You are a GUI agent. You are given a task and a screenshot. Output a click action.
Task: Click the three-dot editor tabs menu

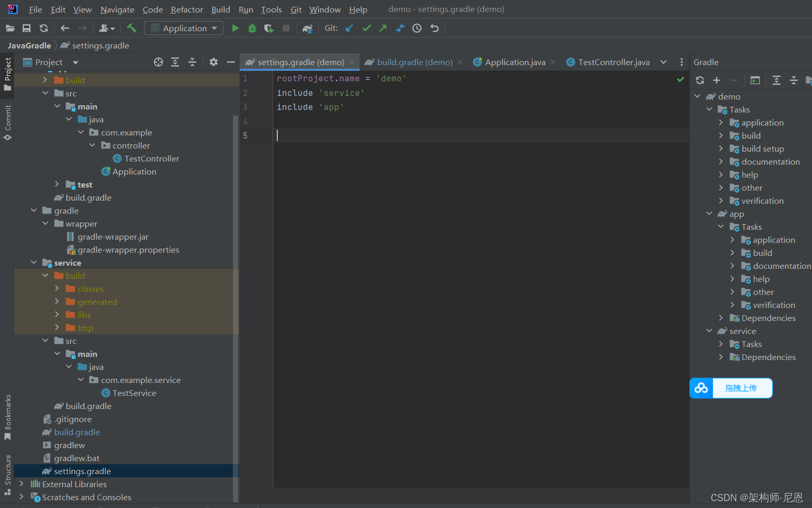(681, 62)
